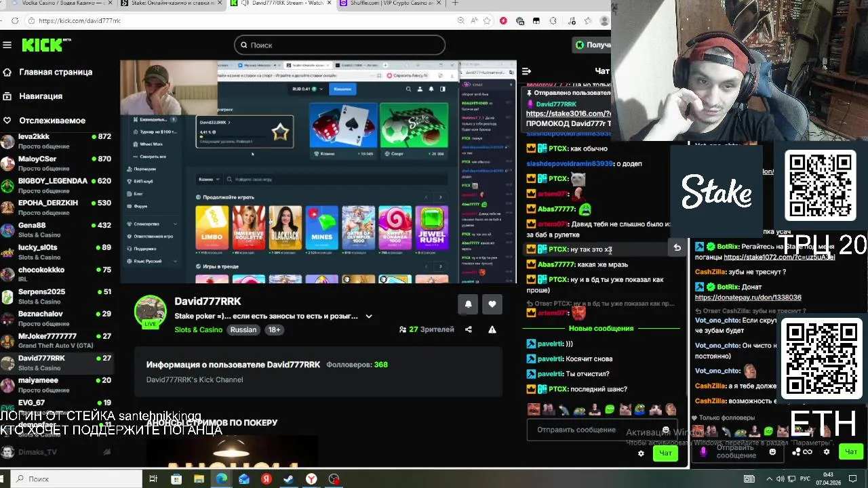This screenshot has width=868, height=488.
Task: Reload the page with refresh button
Action: click(14, 21)
